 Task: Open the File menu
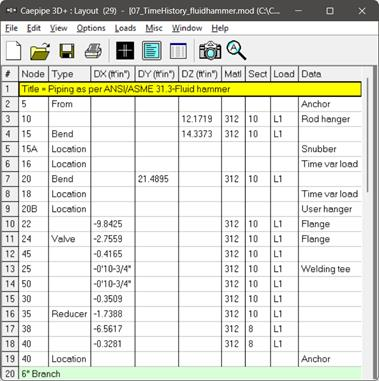11,28
